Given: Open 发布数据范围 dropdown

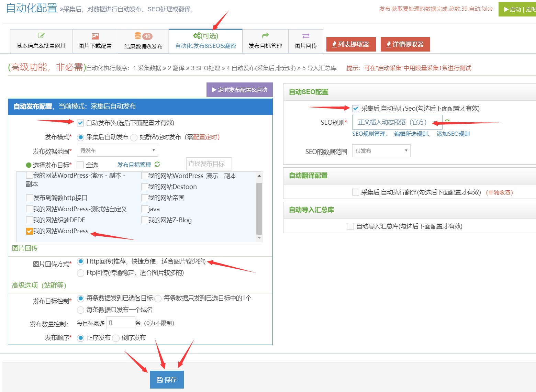Looking at the screenshot, I should (x=118, y=150).
